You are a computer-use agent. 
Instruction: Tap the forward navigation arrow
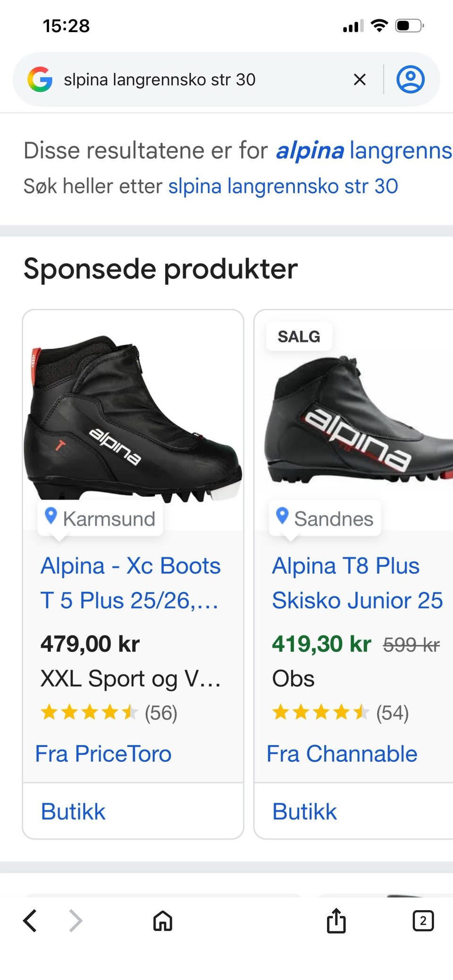(75, 921)
